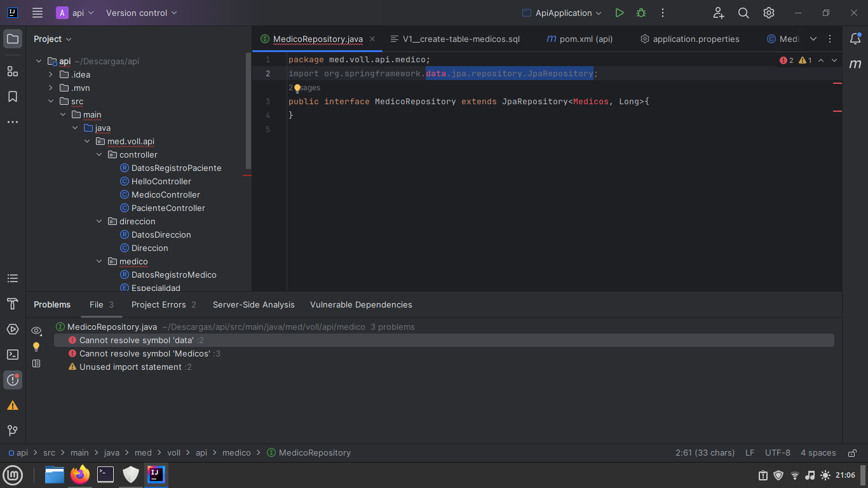Open the ApiApplication run configuration dropdown
Screen dimensions: 868x488
tap(562, 13)
